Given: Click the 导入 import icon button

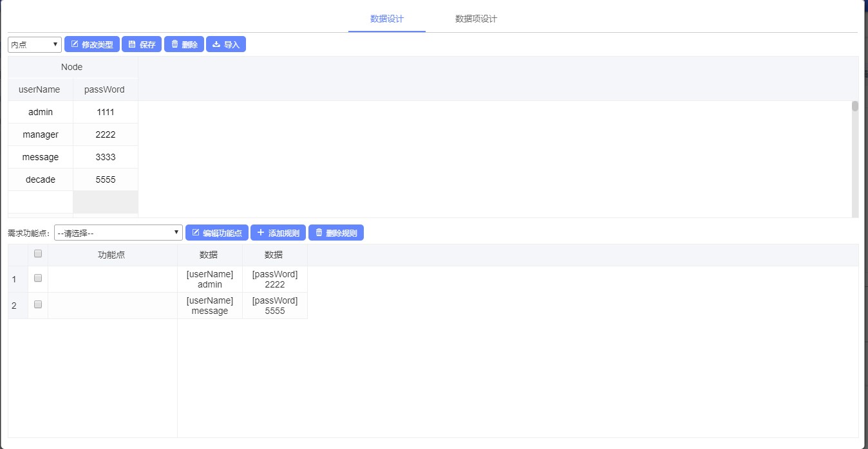Looking at the screenshot, I should point(225,44).
